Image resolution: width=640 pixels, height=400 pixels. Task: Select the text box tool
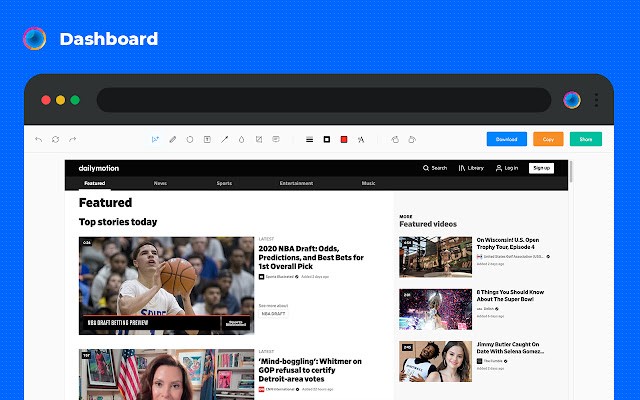[207, 140]
